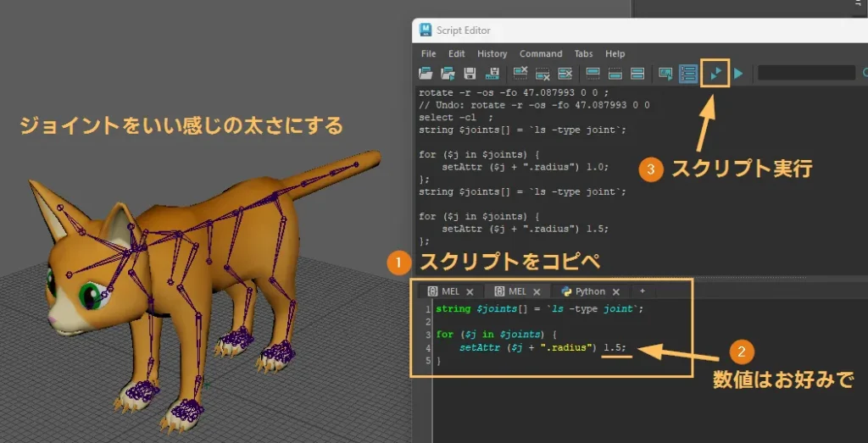The image size is (868, 443).
Task: Click the Script Editor window title
Action: (463, 30)
